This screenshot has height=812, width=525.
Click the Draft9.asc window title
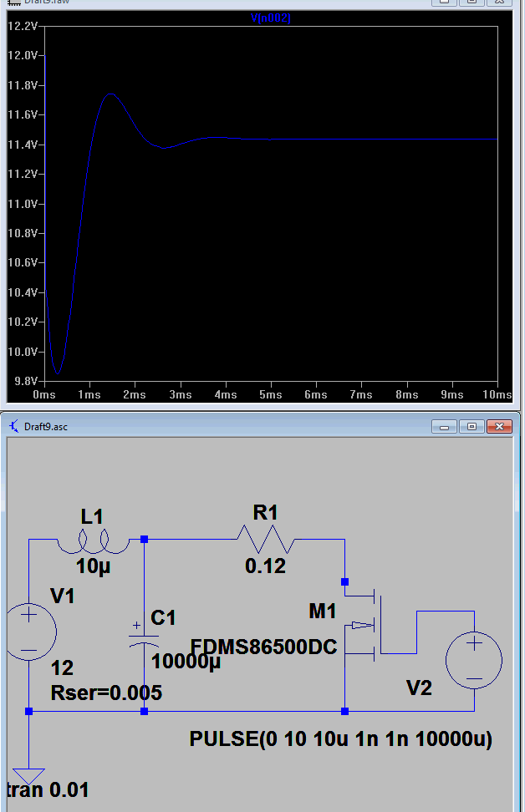click(x=46, y=427)
